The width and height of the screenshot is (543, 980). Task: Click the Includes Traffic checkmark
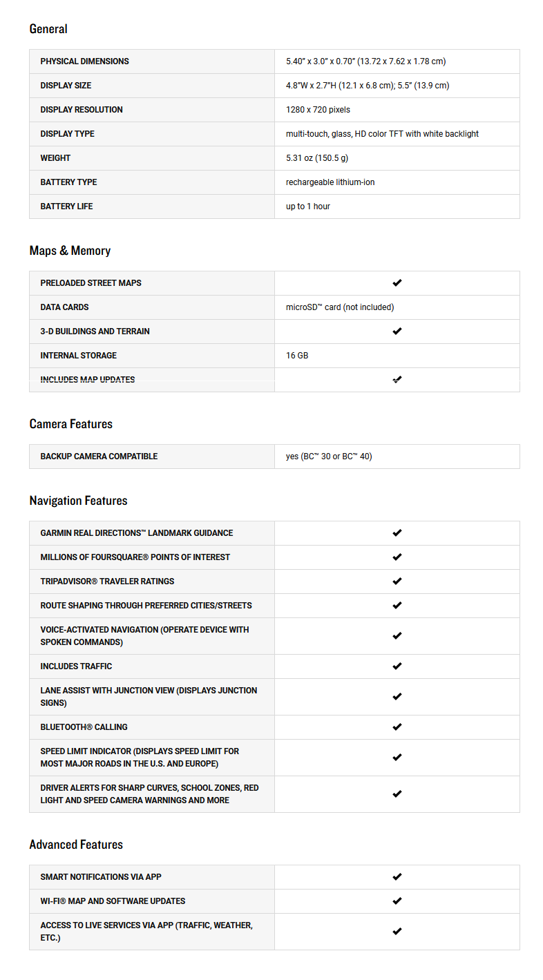click(397, 666)
